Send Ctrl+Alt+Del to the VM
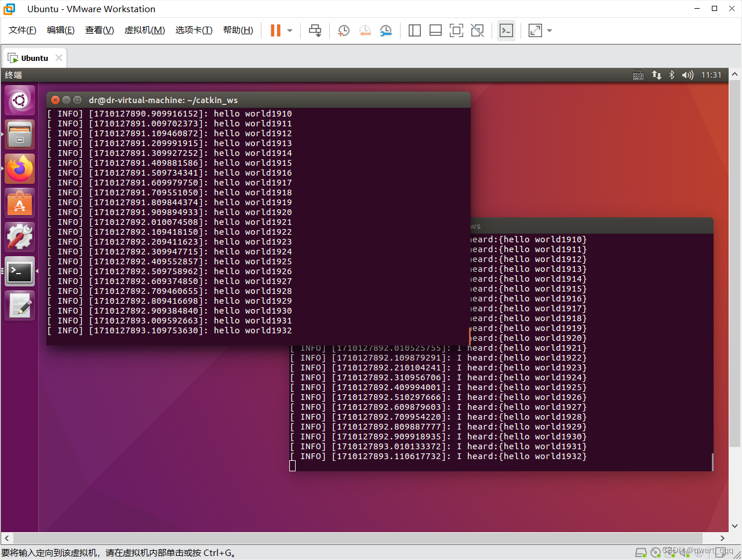This screenshot has height=560, width=742. [x=315, y=31]
